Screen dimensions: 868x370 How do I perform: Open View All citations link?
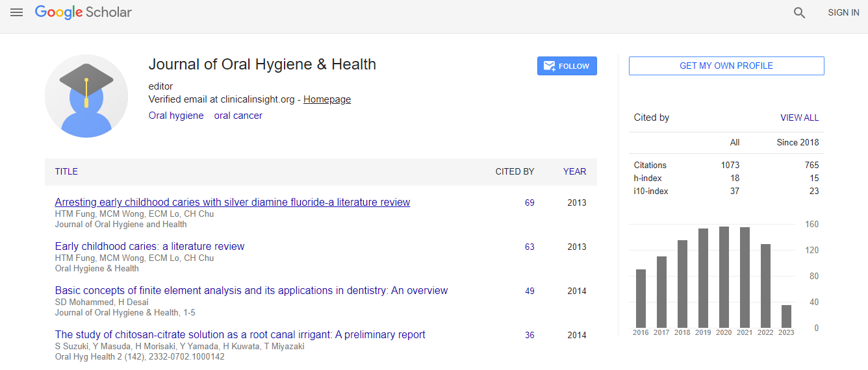point(799,117)
